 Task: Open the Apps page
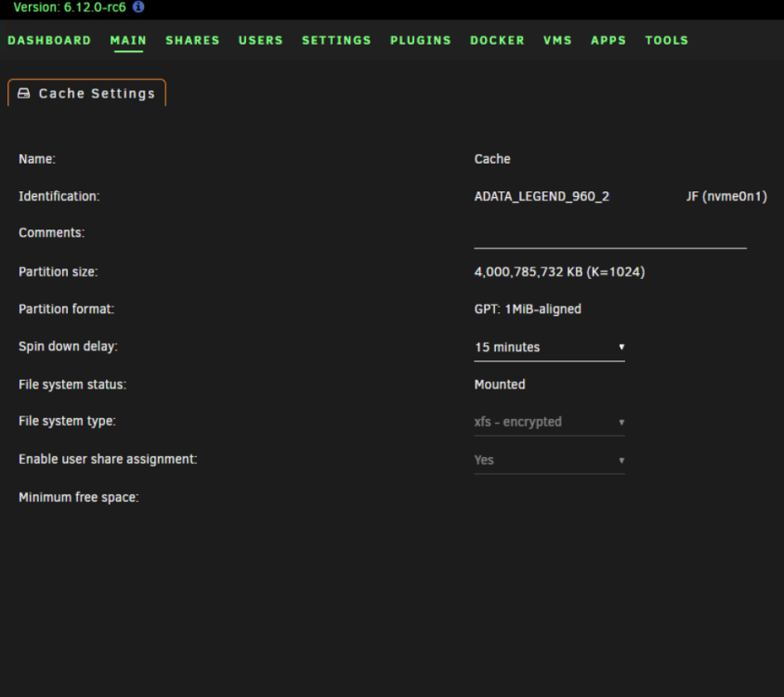point(608,41)
